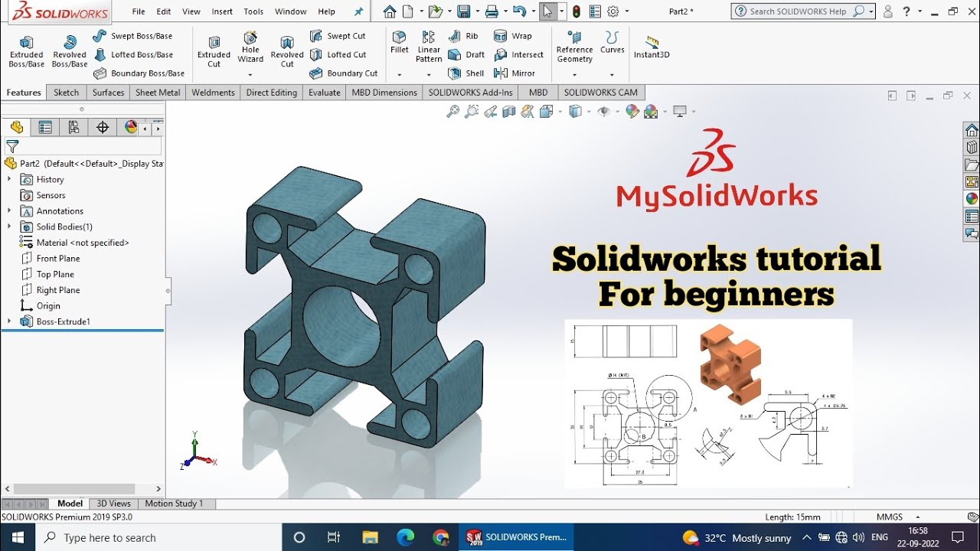The width and height of the screenshot is (980, 551).
Task: Select the Revolved Cut tool
Action: [x=287, y=51]
